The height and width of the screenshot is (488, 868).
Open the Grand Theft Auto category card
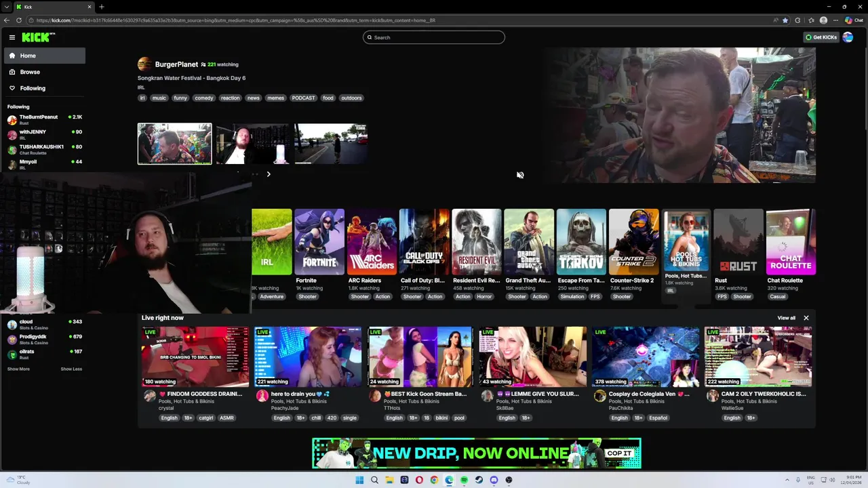coord(529,242)
